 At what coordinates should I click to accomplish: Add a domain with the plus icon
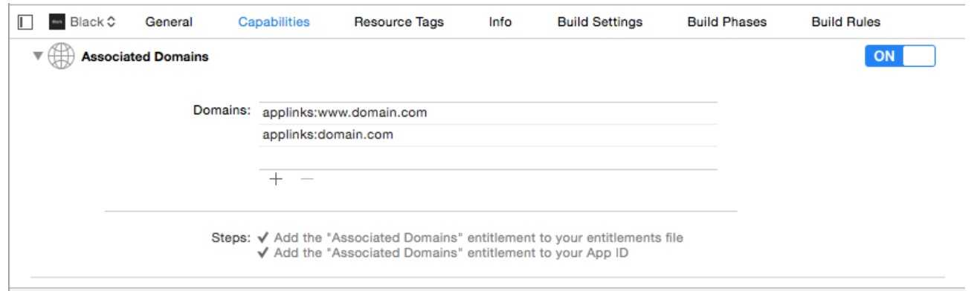pos(276,179)
